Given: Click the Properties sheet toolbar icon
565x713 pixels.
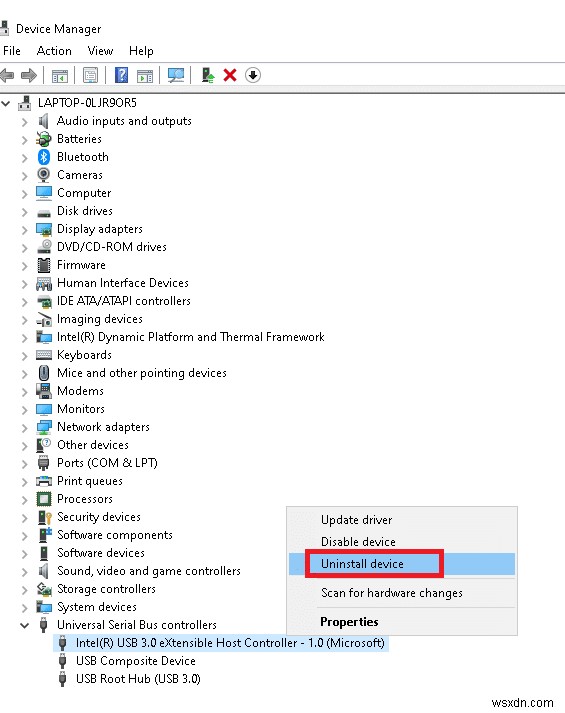Looking at the screenshot, I should tap(90, 75).
